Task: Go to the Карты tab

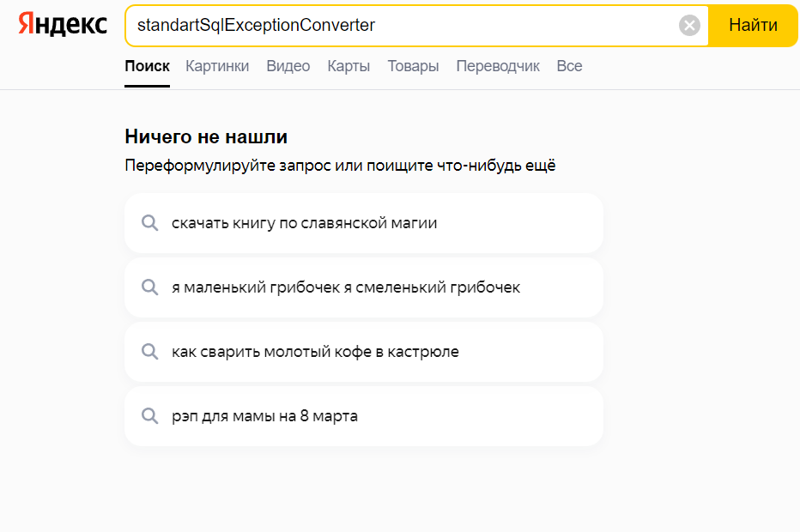Action: (x=348, y=66)
